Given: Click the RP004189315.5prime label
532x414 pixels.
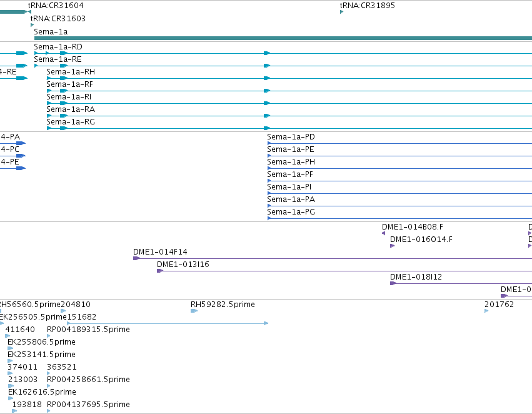Looking at the screenshot, I should pos(88,330).
